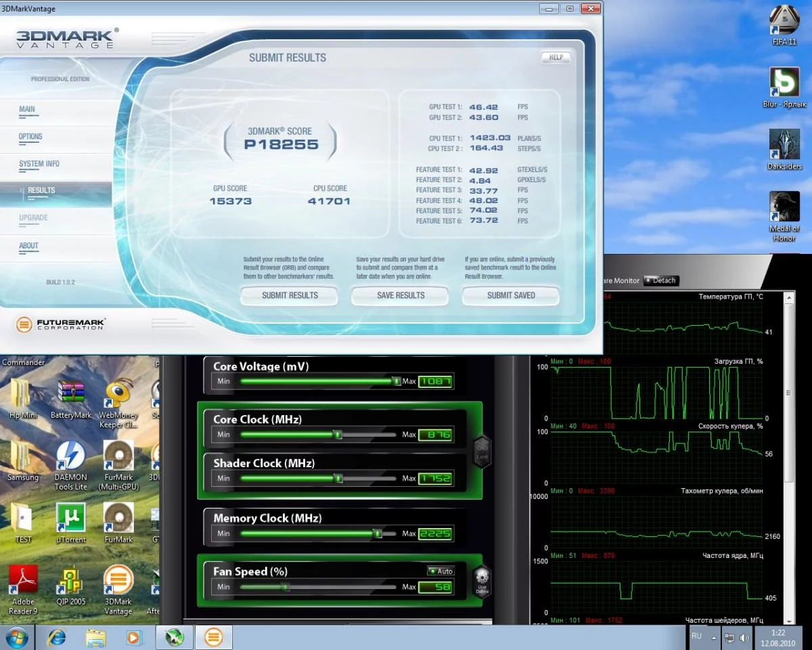Select the Medal of Honor desktop icon
The height and width of the screenshot is (650, 812).
(x=784, y=217)
